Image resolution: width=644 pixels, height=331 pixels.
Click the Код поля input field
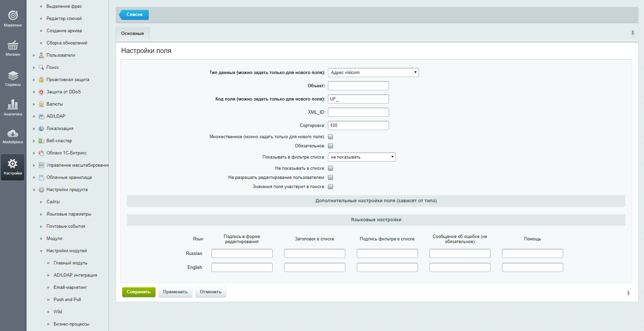point(358,99)
